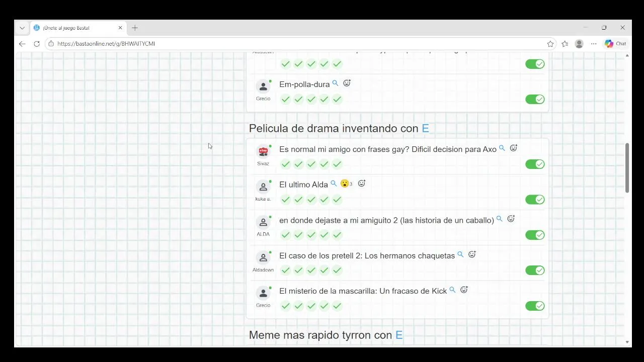Add reaction to 'El ultimo Alda' answer
The width and height of the screenshot is (644, 362).
click(x=361, y=184)
